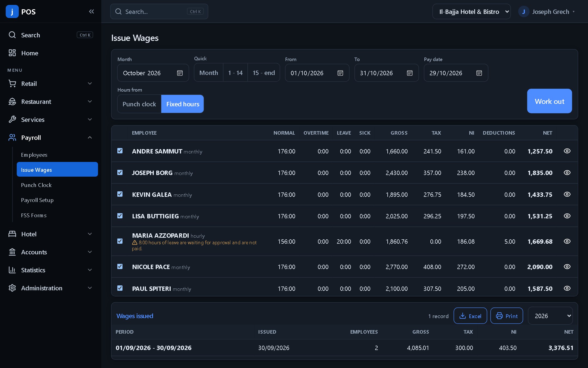Uncheck Kevin Galea's checkbox
The image size is (588, 368).
120,194
